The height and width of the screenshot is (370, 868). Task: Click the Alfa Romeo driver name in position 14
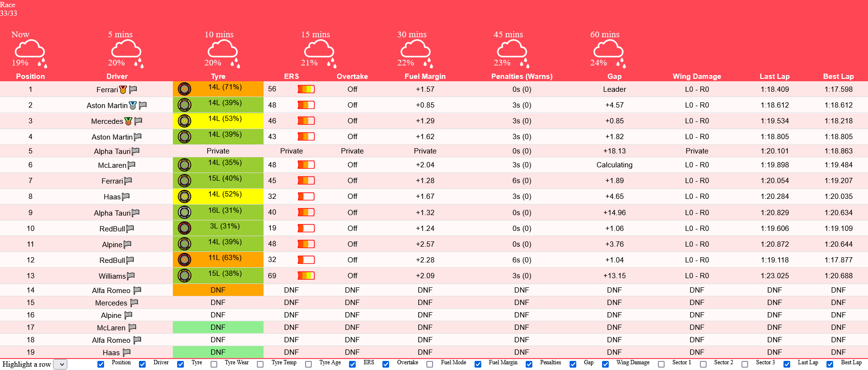[111, 290]
